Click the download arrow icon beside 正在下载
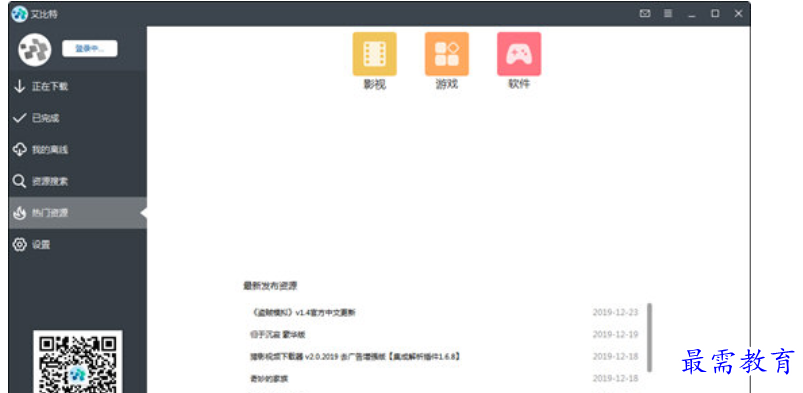The height and width of the screenshot is (393, 803). 19,86
